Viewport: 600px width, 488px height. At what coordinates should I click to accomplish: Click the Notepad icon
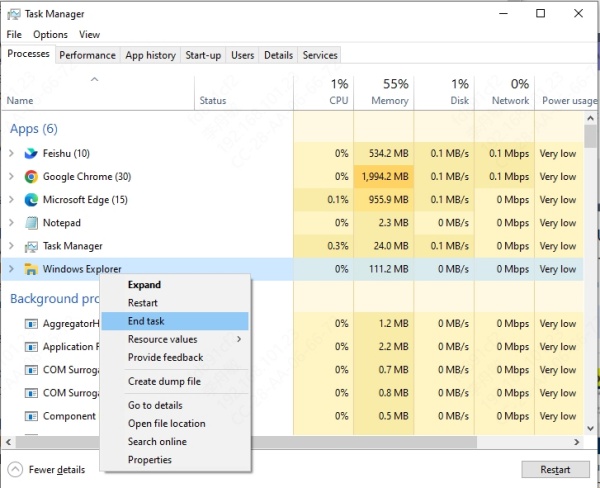[x=31, y=223]
